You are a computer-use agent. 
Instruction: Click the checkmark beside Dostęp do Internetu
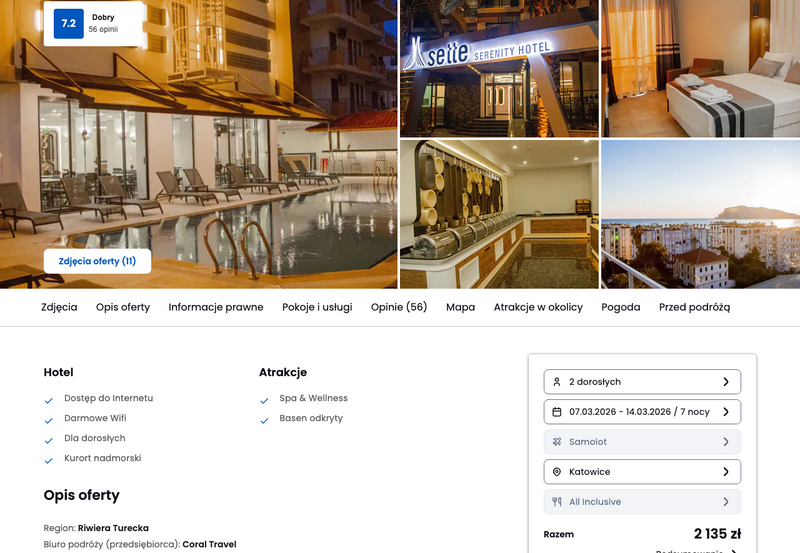(49, 401)
